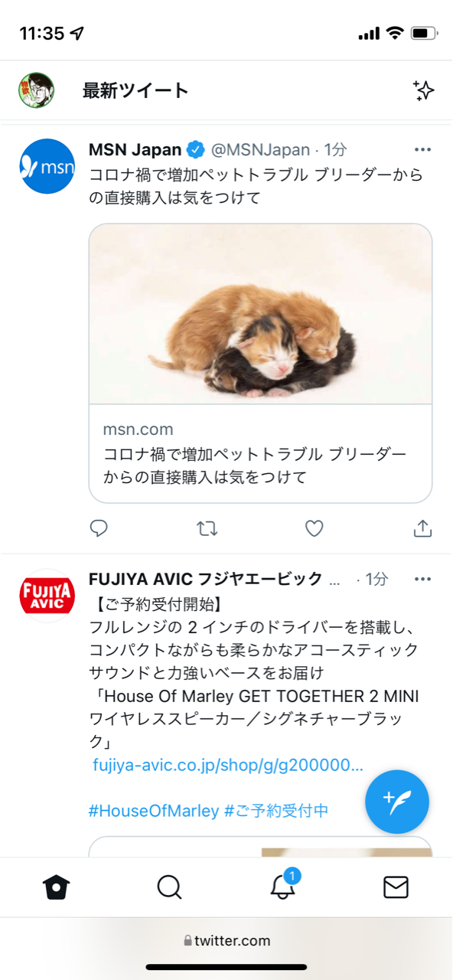
Task: Open more options for MSN Japan tweet
Action: coord(423,149)
